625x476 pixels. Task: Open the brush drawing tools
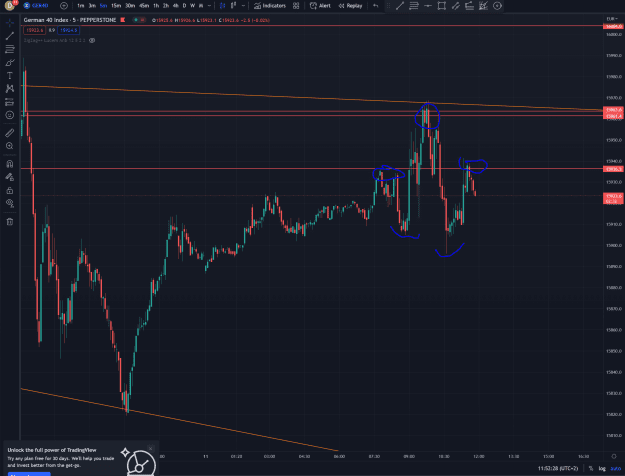tap(10, 63)
